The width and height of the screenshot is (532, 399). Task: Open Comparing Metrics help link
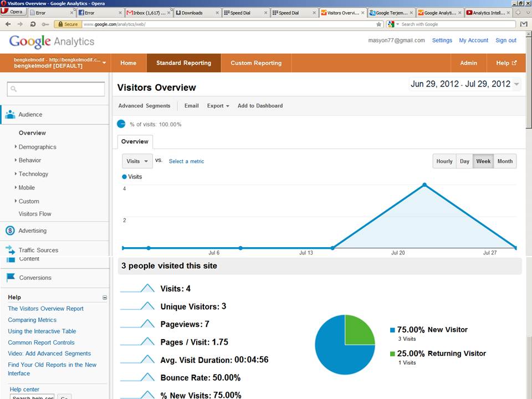[32, 320]
